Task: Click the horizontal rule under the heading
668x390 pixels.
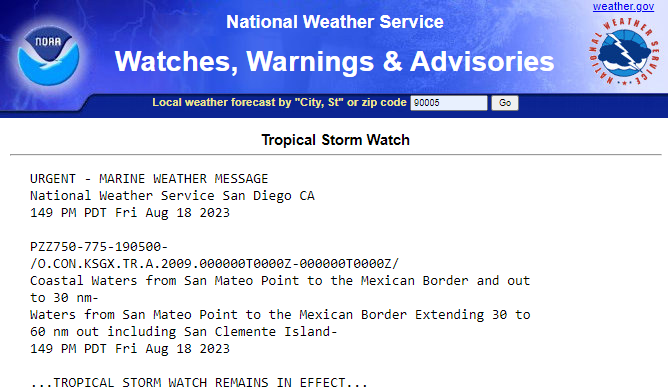Action: click(x=336, y=155)
